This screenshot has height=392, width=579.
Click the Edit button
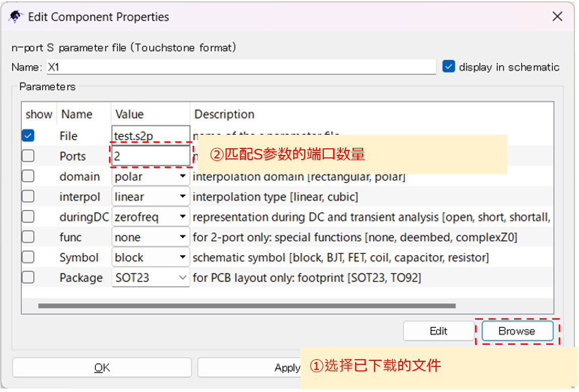point(438,331)
